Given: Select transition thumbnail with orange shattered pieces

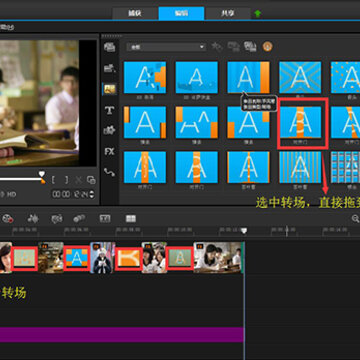Looking at the screenshot, I should click(x=145, y=77).
